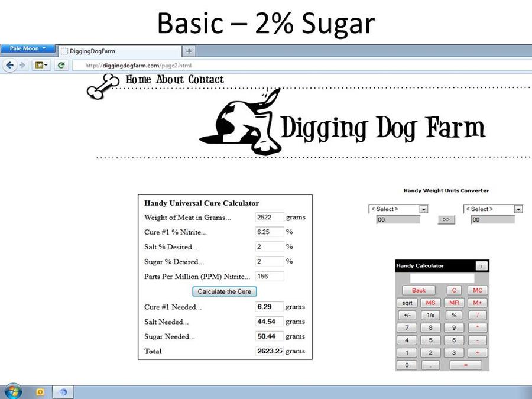
Task: Reload the page with the refresh icon
Action: [61, 65]
